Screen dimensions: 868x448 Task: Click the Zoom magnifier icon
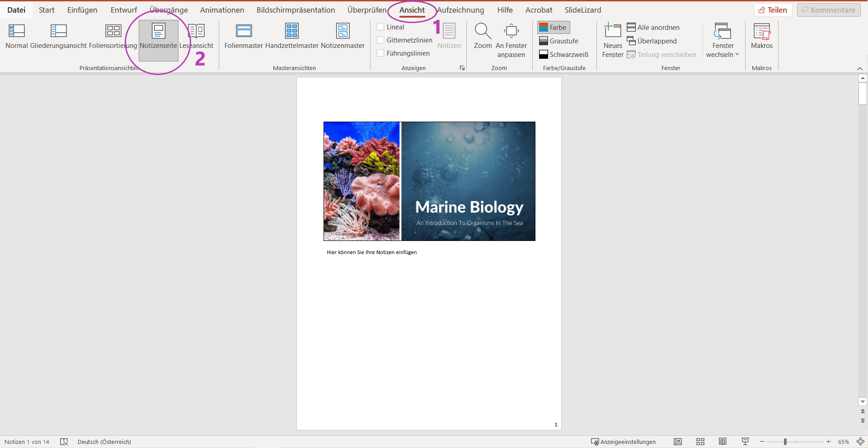[x=483, y=31]
